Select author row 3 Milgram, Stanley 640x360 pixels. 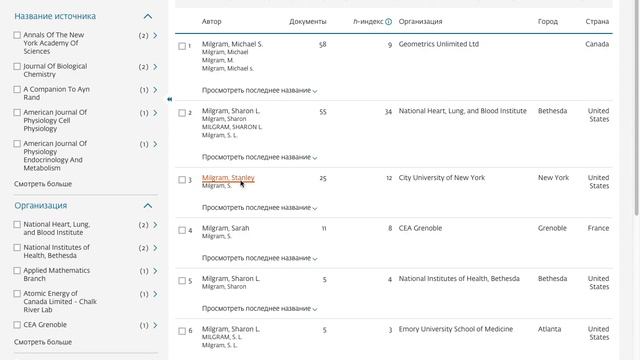click(182, 180)
